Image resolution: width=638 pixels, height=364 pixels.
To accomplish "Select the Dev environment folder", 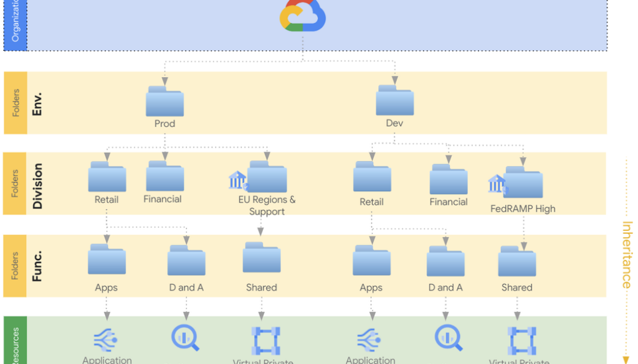I will [x=394, y=101].
